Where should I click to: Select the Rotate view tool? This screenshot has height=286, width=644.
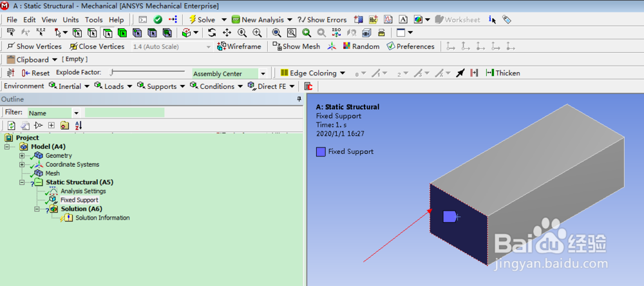click(x=212, y=32)
